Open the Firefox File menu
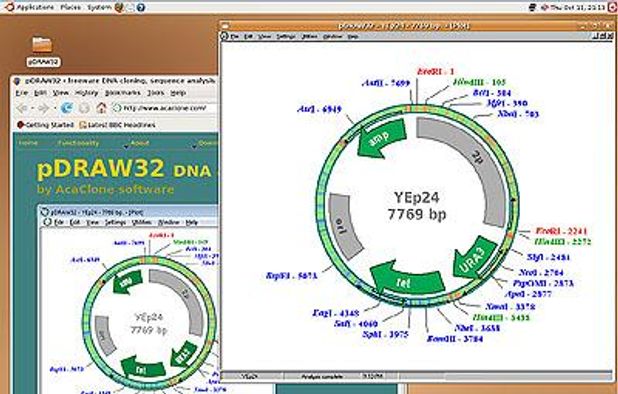This screenshot has height=394, width=618. [21, 93]
